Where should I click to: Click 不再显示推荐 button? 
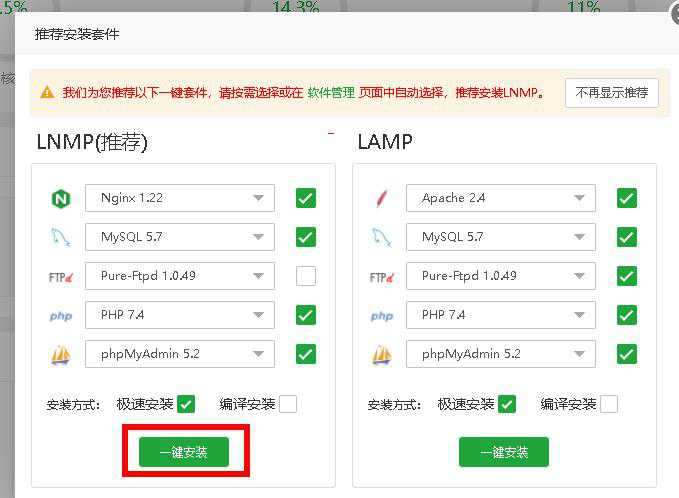tap(611, 93)
